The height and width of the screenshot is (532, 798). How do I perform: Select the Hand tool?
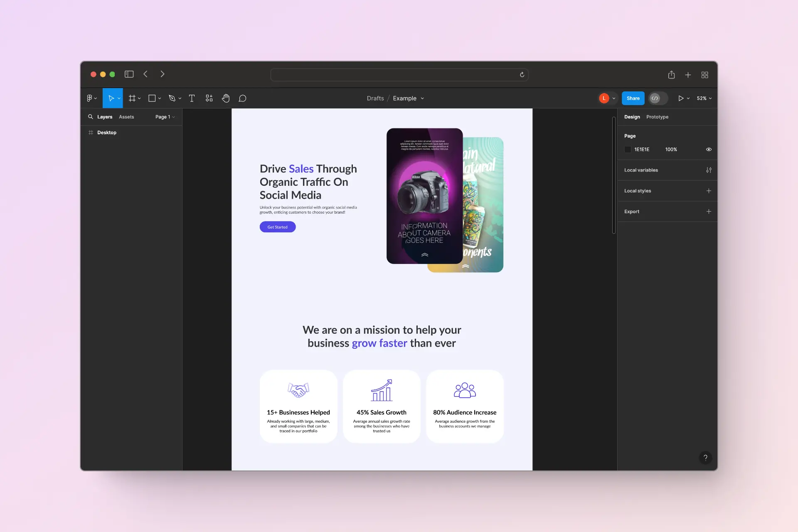pos(226,99)
